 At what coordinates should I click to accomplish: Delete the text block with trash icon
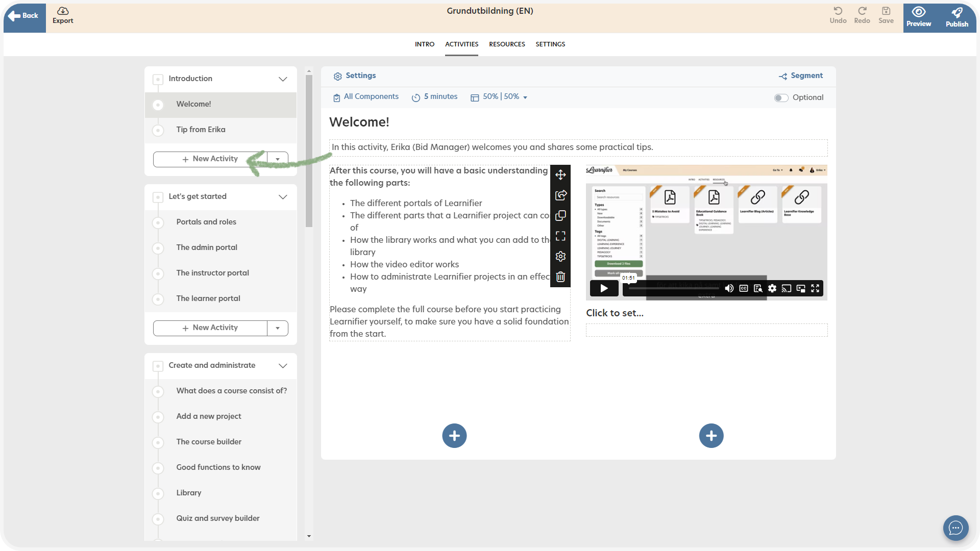pyautogui.click(x=560, y=277)
